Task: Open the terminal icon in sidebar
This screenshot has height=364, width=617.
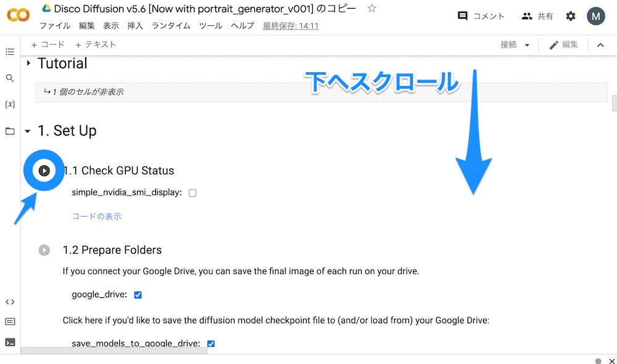Action: [x=10, y=342]
